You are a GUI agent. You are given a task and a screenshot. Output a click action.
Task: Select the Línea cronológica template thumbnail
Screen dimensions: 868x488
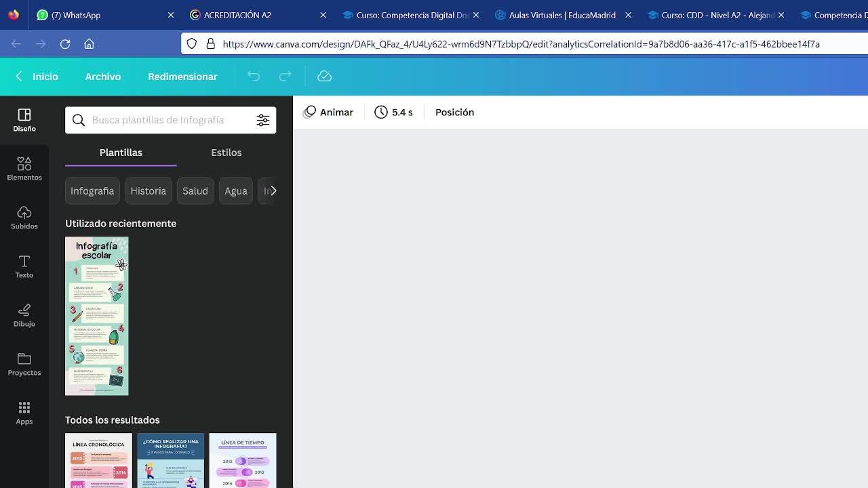point(98,461)
